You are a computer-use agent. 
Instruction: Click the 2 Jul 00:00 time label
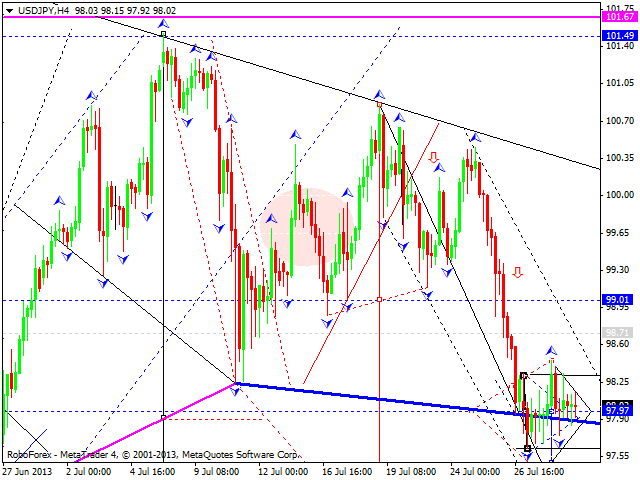(x=89, y=472)
